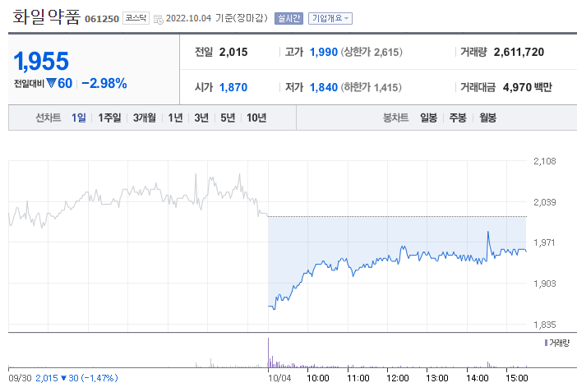The image size is (577, 392).
Task: Open the 일봉 daily candle chart
Action: pos(429,118)
